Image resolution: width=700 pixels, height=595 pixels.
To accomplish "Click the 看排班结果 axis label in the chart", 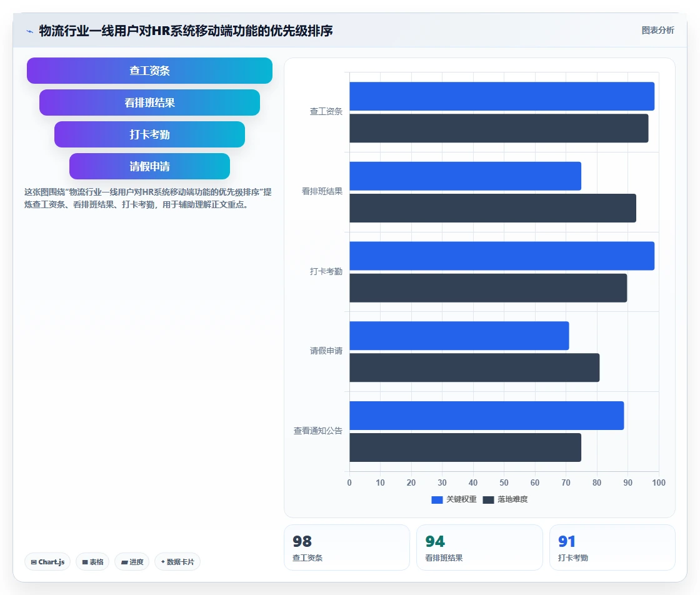I will 322,191.
